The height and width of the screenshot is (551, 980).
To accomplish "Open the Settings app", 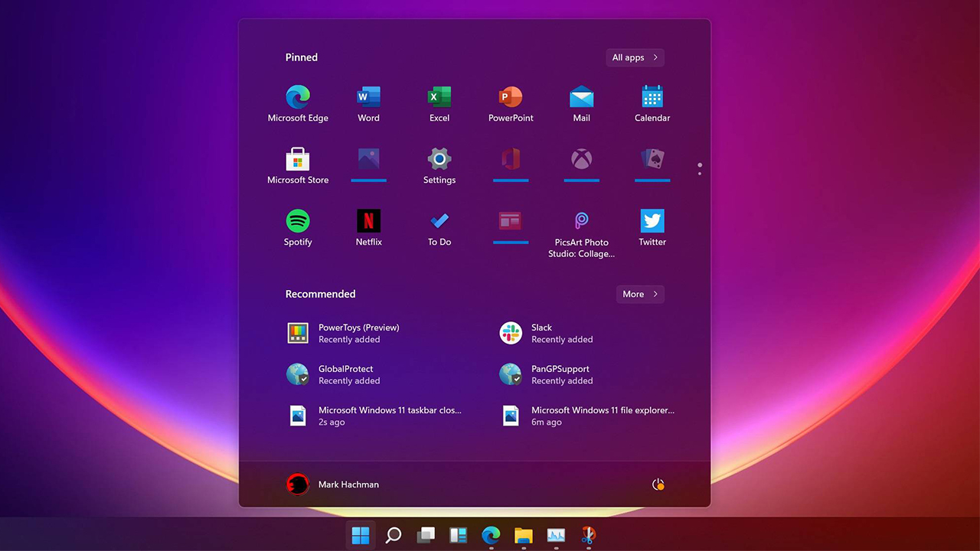I will 439,165.
